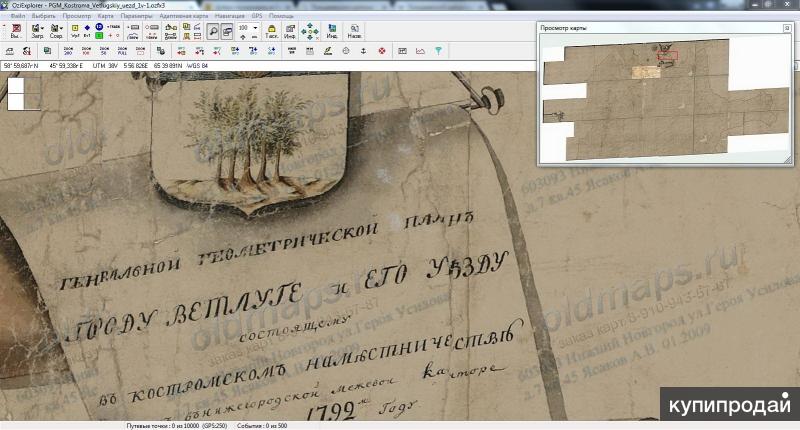Open the Навигация menu
Image resolution: width=800 pixels, height=430 pixels.
coord(230,16)
